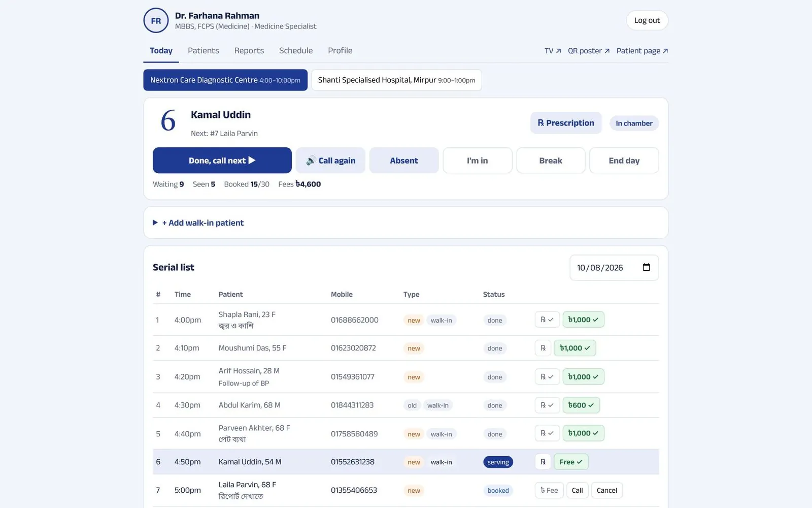
Task: Open the Schedule tab
Action: (296, 51)
